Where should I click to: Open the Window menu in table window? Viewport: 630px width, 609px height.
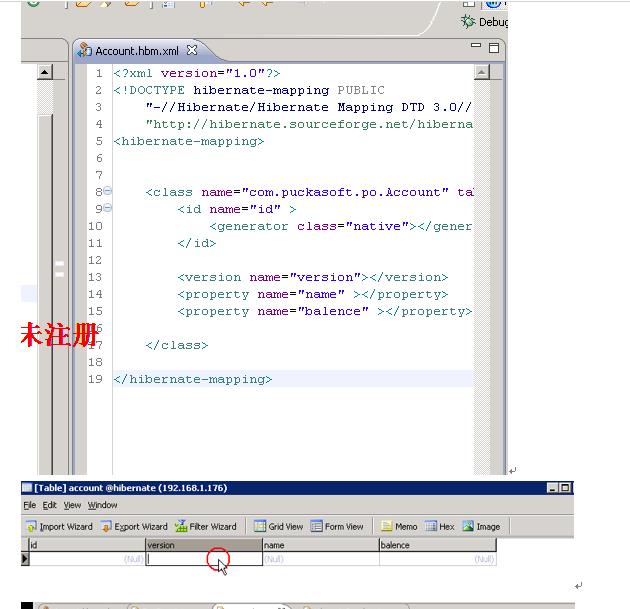102,505
